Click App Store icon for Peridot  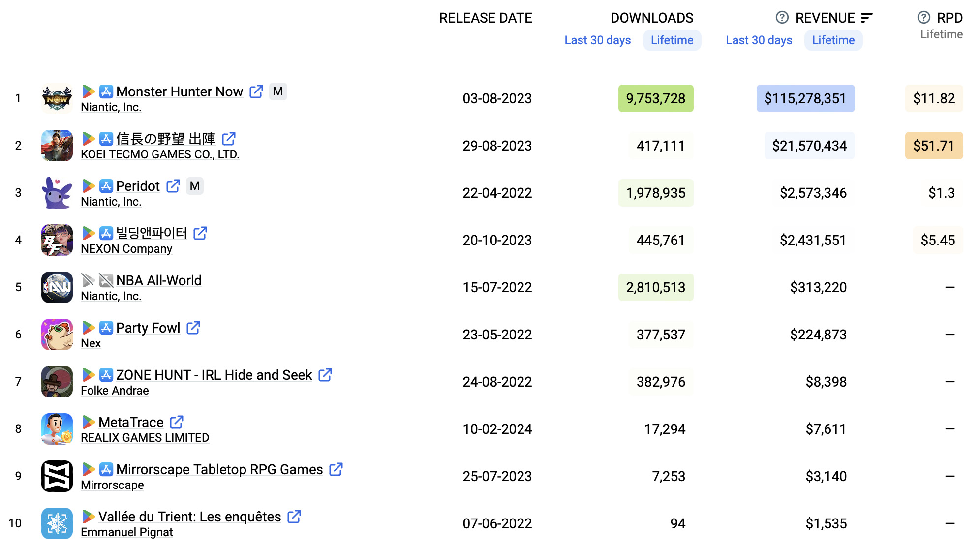[106, 186]
